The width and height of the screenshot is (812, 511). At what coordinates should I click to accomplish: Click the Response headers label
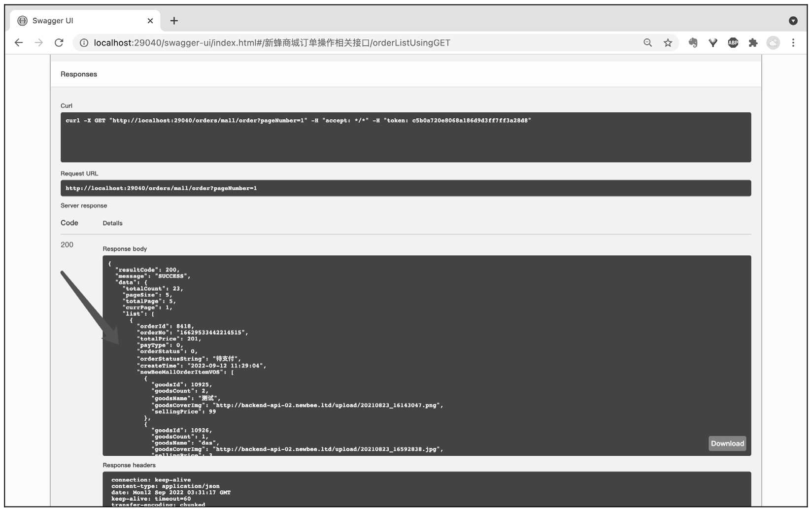[129, 465]
